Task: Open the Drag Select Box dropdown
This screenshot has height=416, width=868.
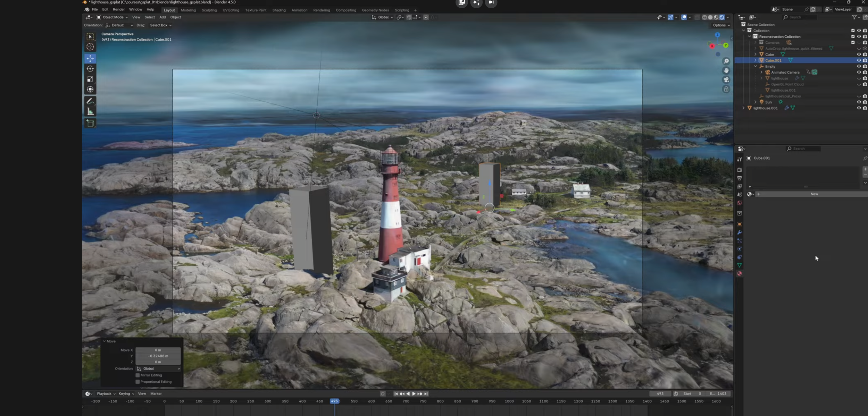Action: click(x=160, y=25)
